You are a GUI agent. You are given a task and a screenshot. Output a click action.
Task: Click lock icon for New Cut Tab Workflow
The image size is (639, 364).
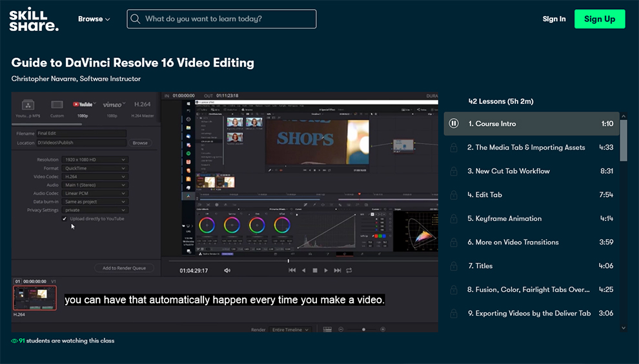click(454, 171)
